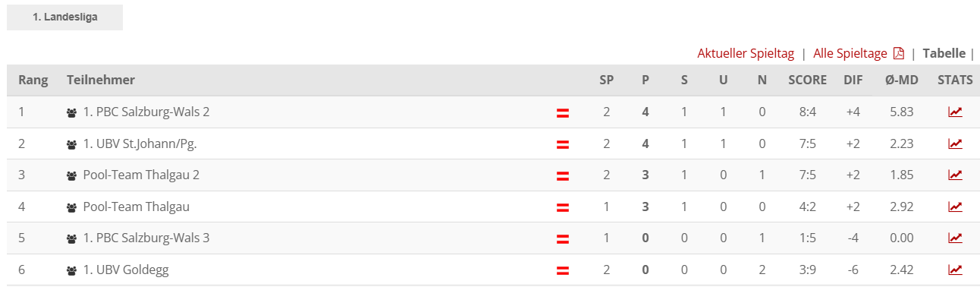Open stats chart for 1. PBC Salzburg-Wals 2

coord(955,112)
